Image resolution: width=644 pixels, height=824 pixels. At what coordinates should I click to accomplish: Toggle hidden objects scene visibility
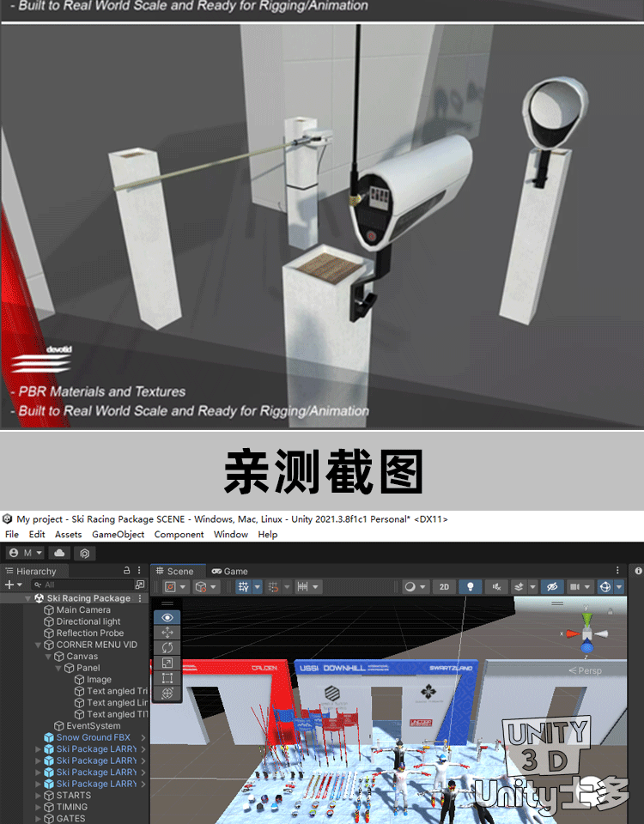coord(552,587)
